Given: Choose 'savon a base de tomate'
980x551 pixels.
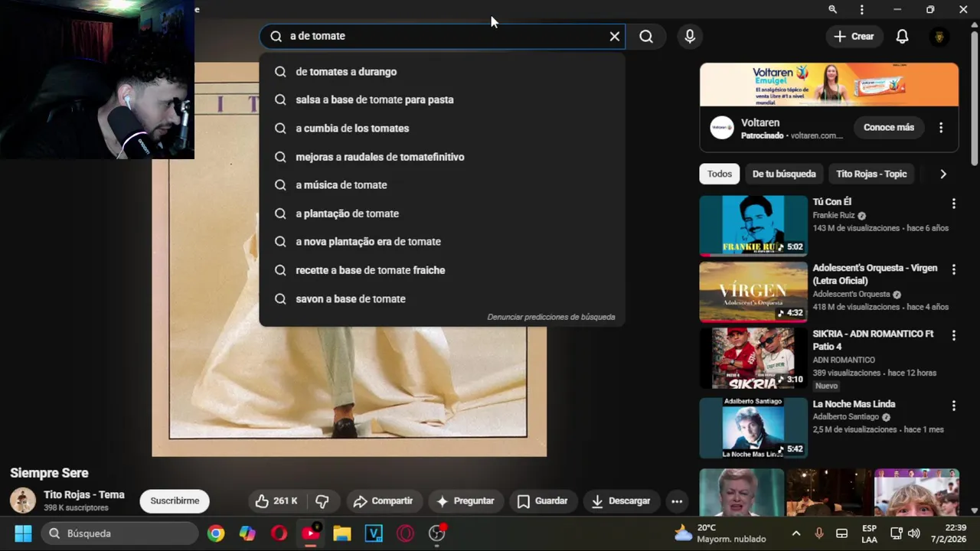Looking at the screenshot, I should tap(442, 298).
